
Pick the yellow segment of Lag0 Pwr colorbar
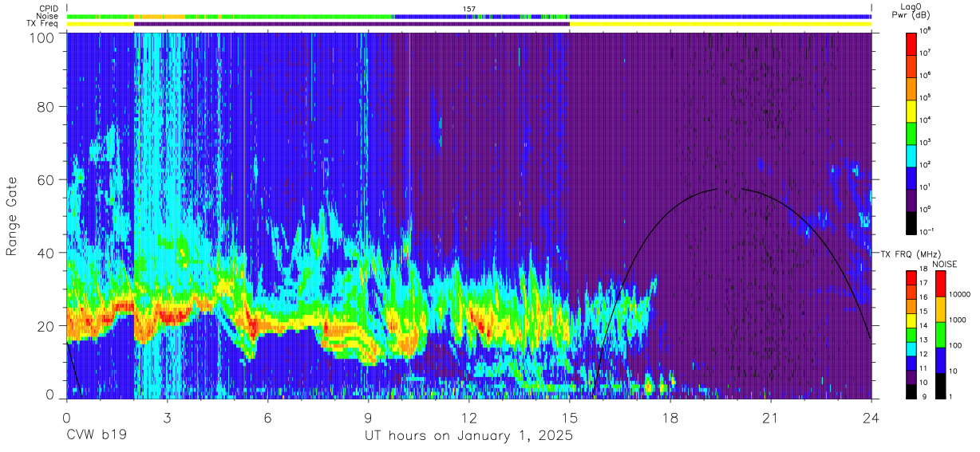[911, 110]
